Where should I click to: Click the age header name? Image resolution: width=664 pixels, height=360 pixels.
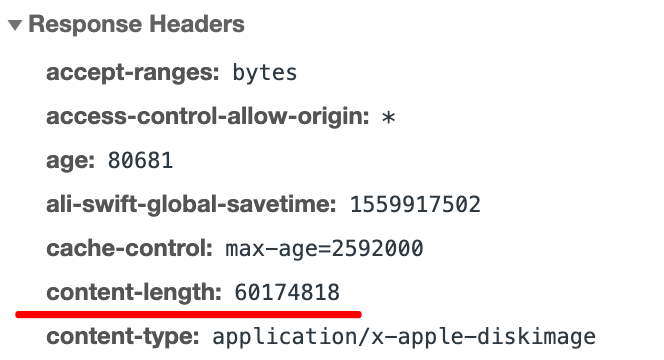tap(70, 161)
